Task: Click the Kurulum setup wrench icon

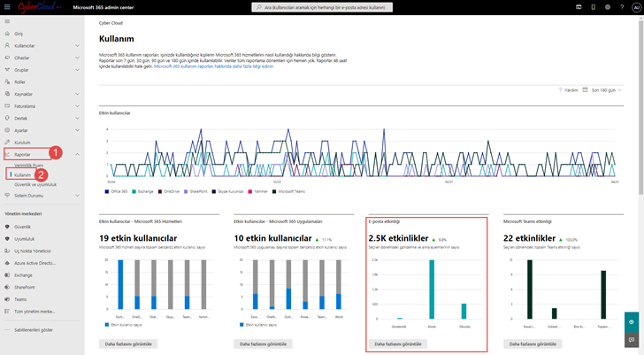Action: point(7,143)
